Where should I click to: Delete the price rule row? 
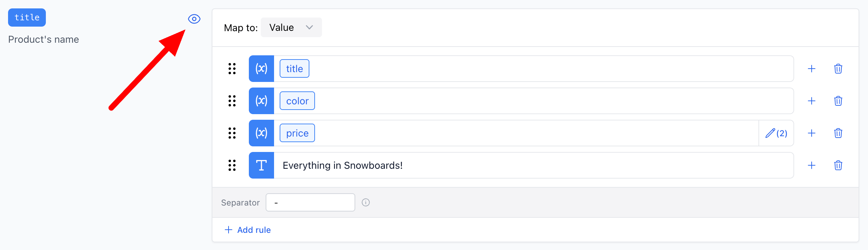(x=838, y=133)
